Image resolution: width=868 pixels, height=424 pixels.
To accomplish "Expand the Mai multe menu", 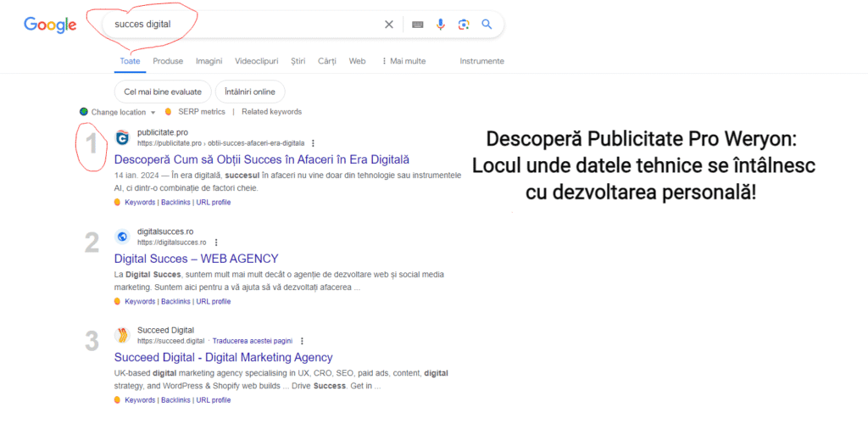I will coord(403,61).
